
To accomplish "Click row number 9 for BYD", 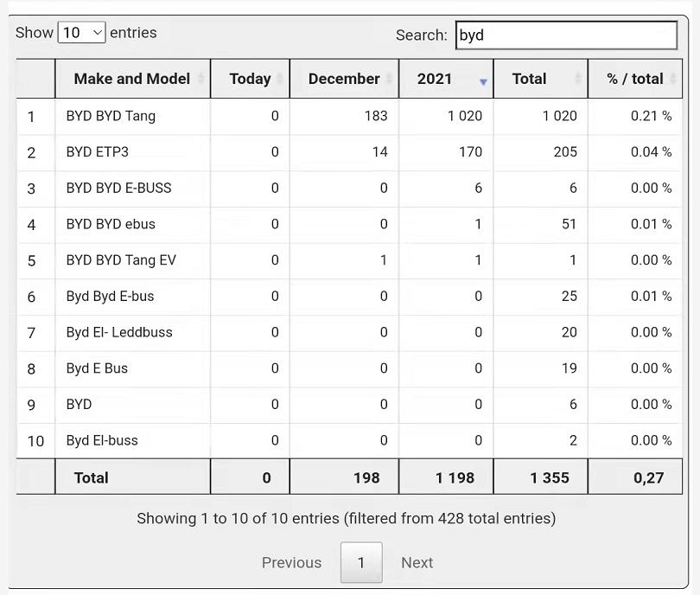I will [31, 405].
